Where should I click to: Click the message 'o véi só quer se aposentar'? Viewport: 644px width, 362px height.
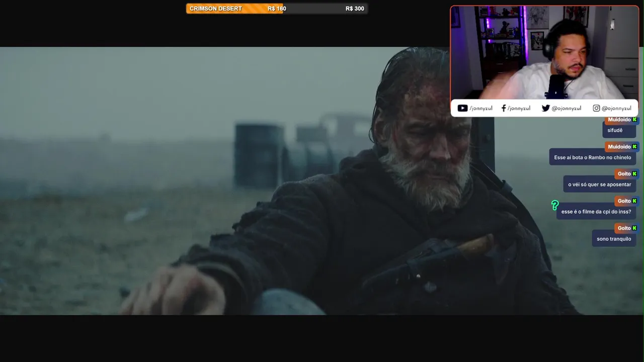tap(600, 185)
